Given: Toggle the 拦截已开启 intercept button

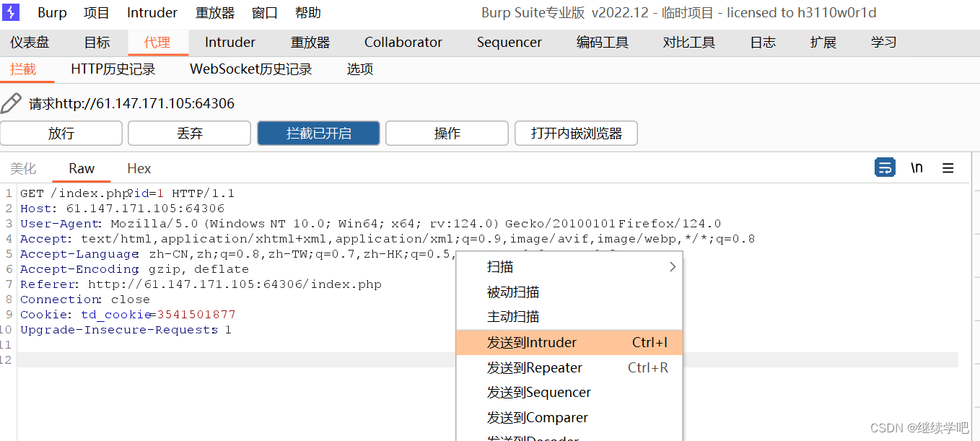Looking at the screenshot, I should tap(318, 134).
